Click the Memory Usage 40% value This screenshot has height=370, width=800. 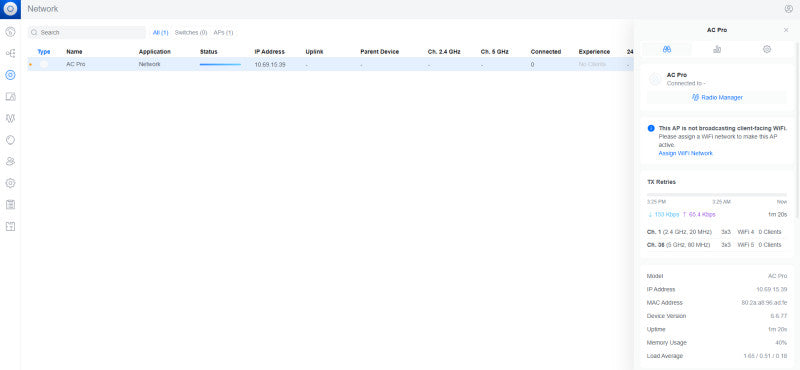point(781,342)
